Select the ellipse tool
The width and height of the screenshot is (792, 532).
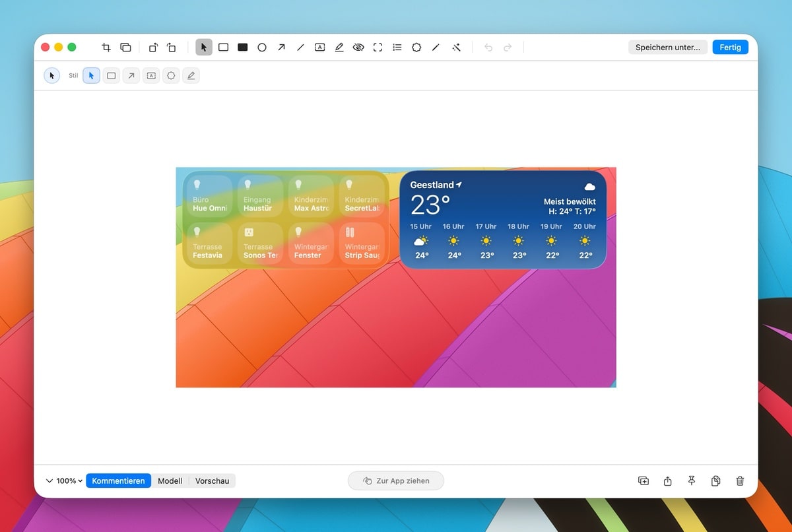tap(262, 48)
